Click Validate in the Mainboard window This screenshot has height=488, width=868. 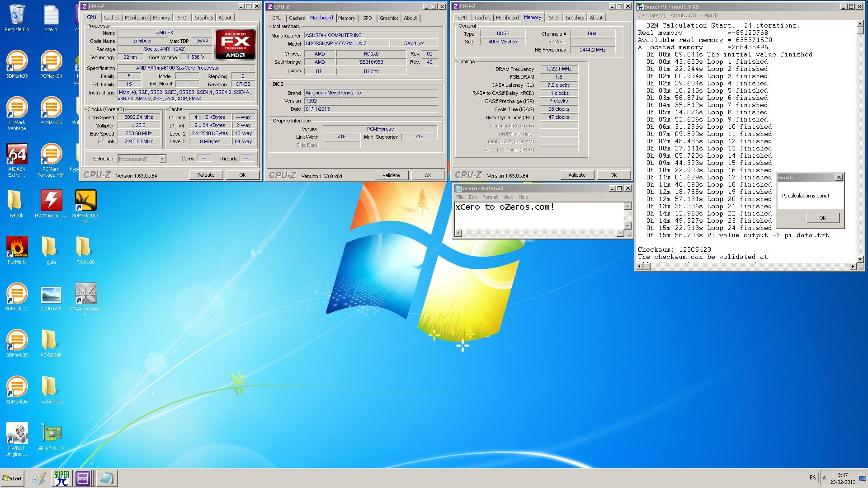click(x=391, y=175)
